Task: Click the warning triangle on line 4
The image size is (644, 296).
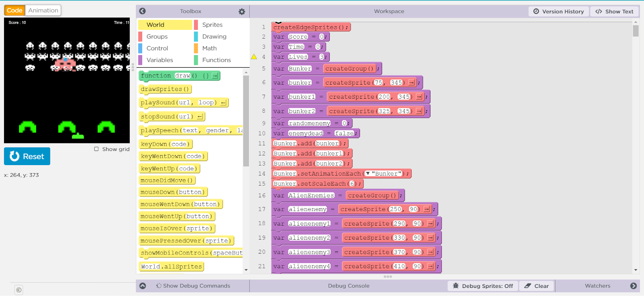Action: pyautogui.click(x=254, y=57)
